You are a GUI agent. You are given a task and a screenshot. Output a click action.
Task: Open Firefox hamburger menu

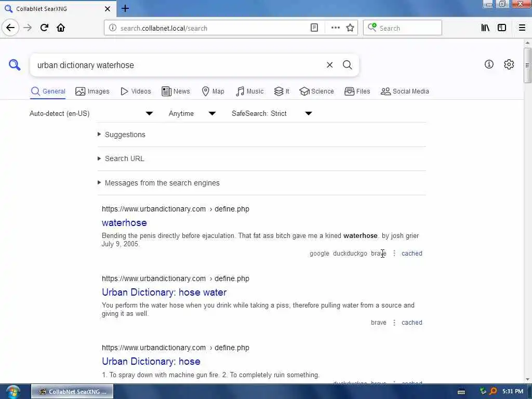[x=522, y=28]
